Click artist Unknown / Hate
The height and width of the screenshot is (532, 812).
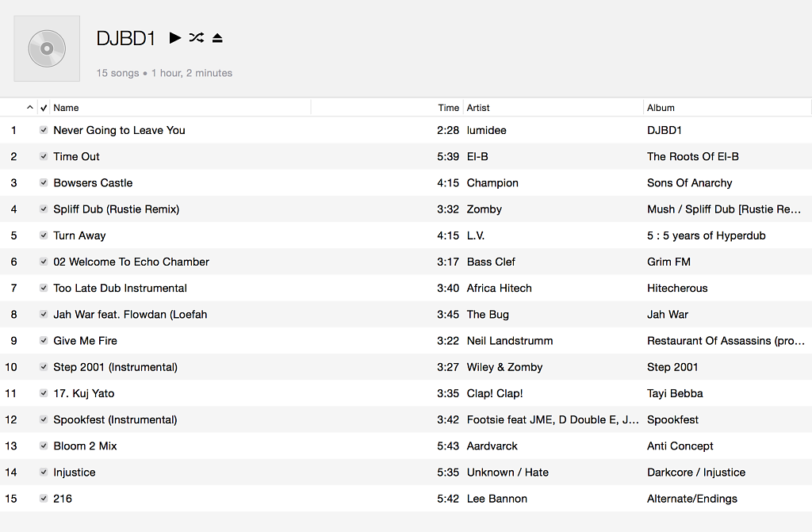click(x=507, y=473)
